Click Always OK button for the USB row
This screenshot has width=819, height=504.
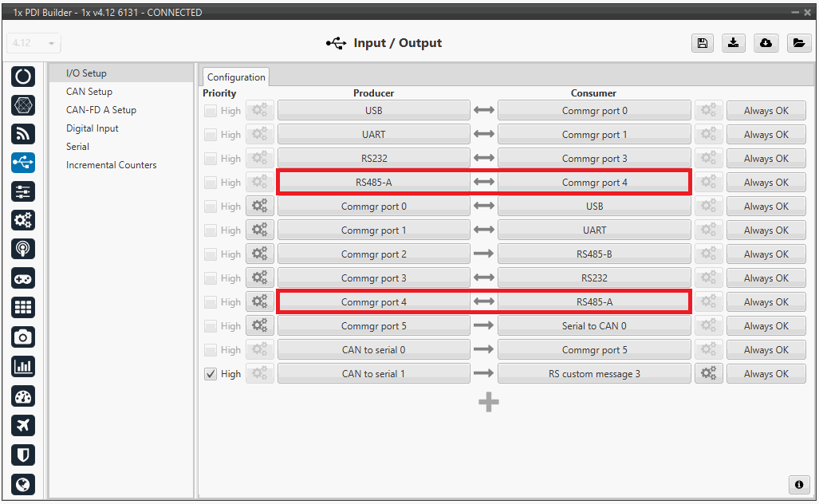point(766,111)
